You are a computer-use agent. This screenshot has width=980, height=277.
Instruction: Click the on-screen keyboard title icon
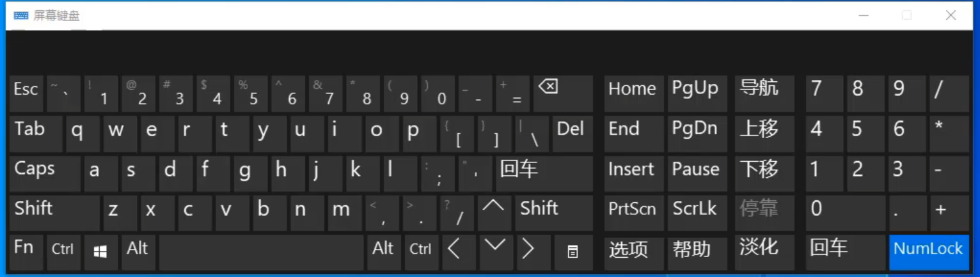click(20, 15)
